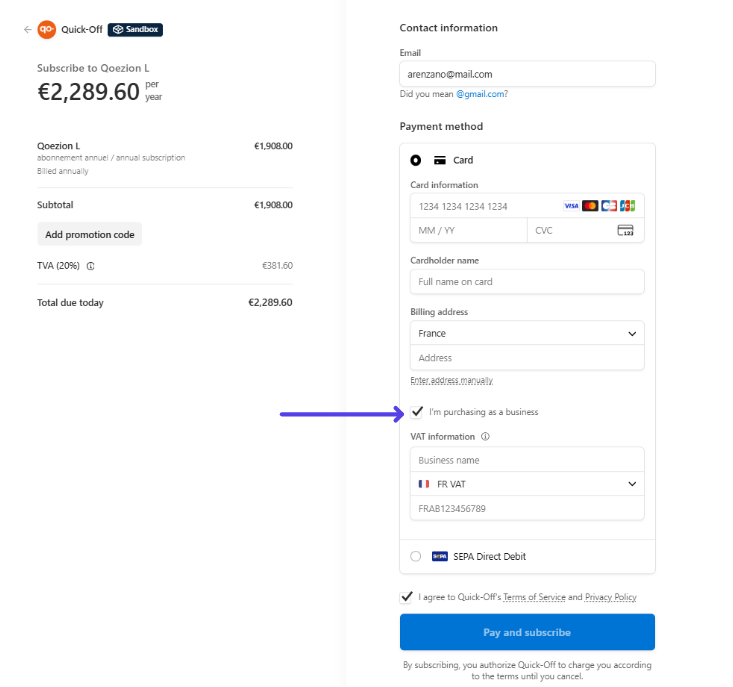This screenshot has height=687, width=733.
Task: Click the Visa card logo
Action: (x=571, y=206)
